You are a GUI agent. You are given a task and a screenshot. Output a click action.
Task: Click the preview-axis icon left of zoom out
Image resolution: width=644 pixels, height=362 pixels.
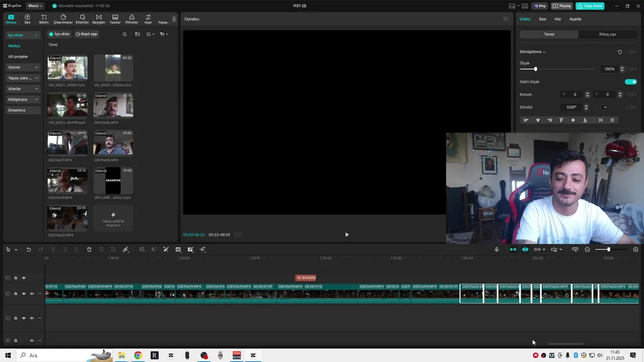click(575, 249)
